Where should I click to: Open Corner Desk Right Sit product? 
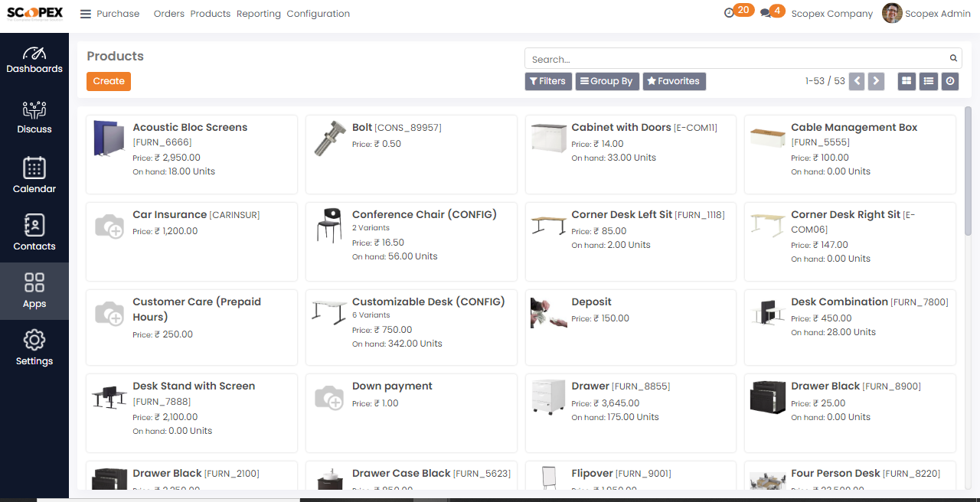pos(850,242)
